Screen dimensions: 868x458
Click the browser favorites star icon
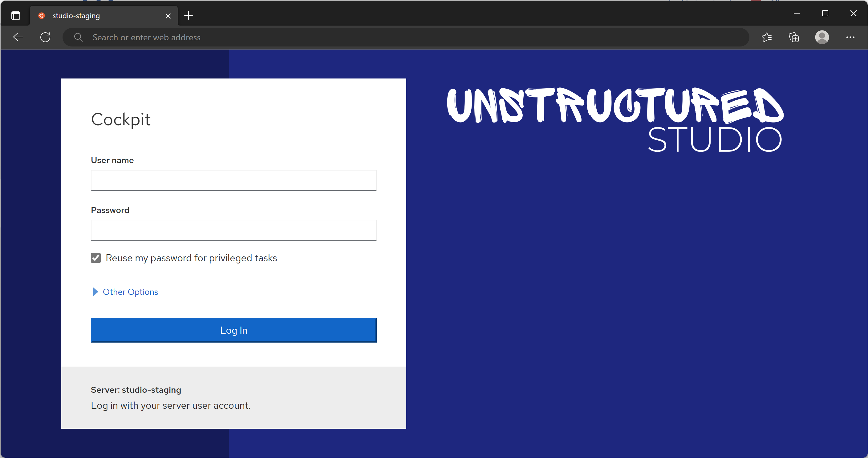point(768,37)
